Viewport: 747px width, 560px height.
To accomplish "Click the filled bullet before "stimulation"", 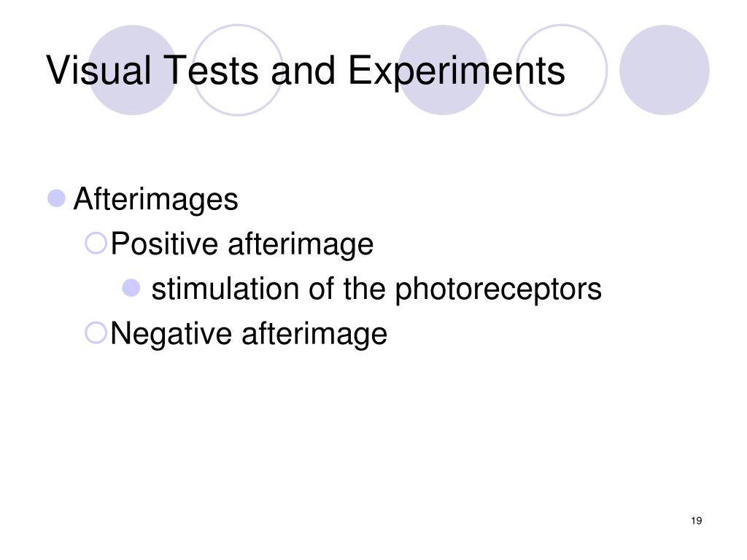I will click(x=131, y=288).
